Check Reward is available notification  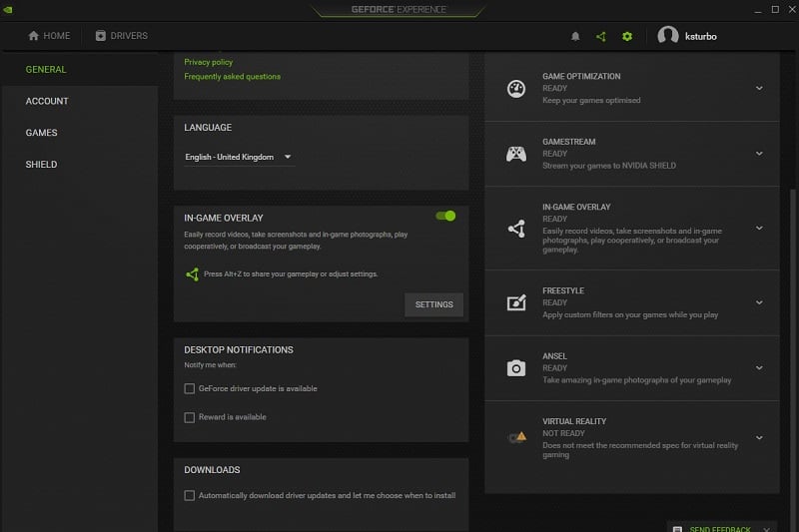[x=190, y=417]
